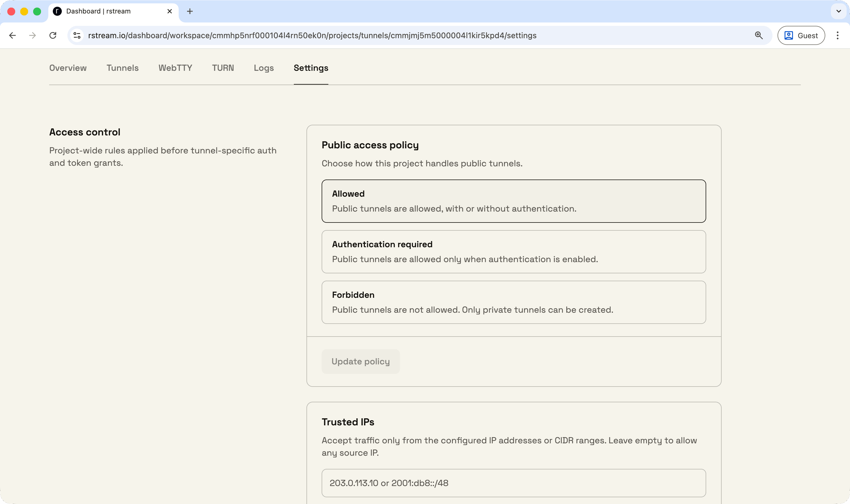The height and width of the screenshot is (504, 850).
Task: View the Logs tab
Action: [x=263, y=68]
